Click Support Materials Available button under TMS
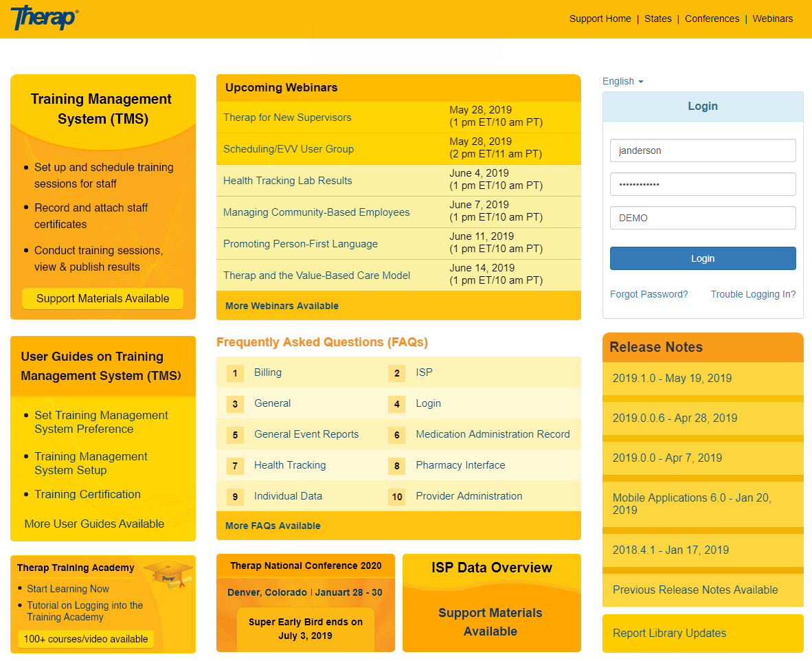 tap(102, 299)
